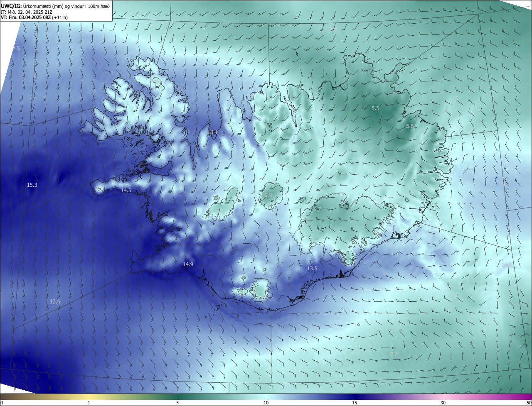Click the 0 label on the colour scale

click(1, 403)
